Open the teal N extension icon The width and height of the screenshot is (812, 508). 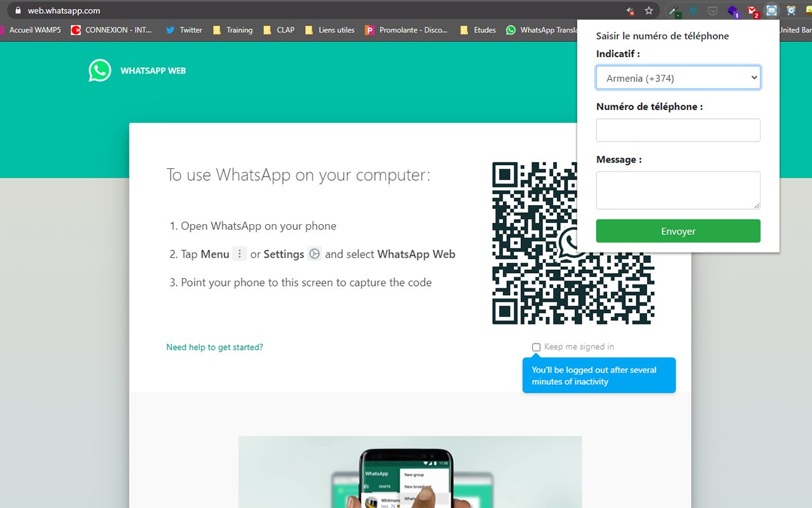click(694, 11)
